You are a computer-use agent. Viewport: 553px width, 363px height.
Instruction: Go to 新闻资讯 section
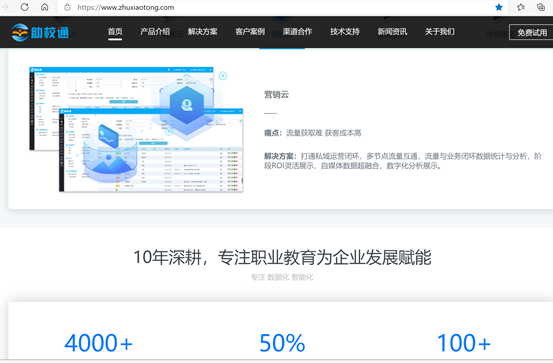click(392, 32)
